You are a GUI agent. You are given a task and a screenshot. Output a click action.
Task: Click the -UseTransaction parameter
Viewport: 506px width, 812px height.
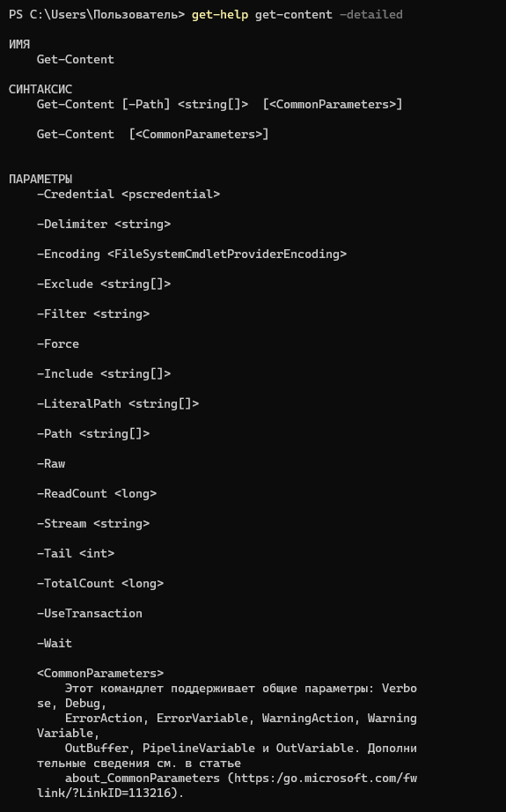tap(90, 614)
